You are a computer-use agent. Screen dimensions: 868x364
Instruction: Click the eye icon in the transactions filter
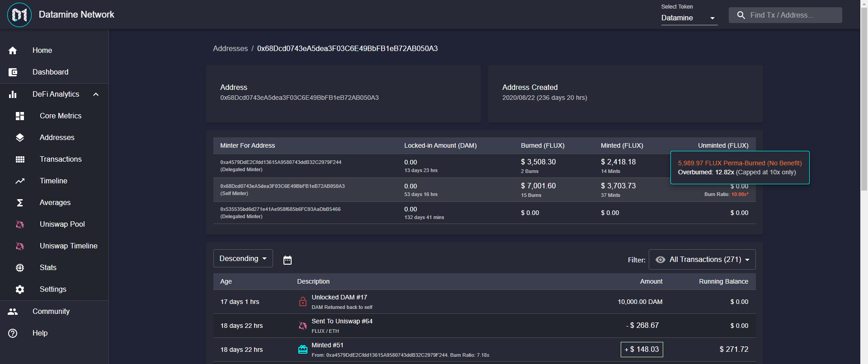pos(660,260)
